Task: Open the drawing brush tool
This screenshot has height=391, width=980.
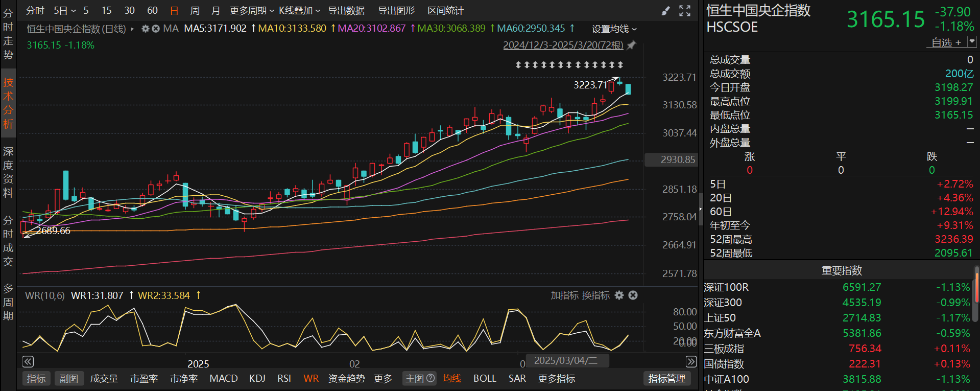Action: pos(665,11)
